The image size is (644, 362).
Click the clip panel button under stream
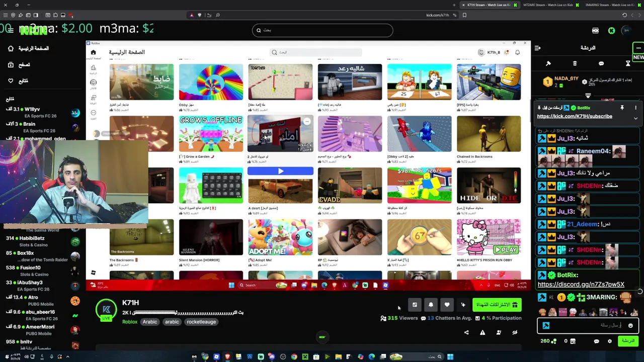pyautogui.click(x=415, y=305)
